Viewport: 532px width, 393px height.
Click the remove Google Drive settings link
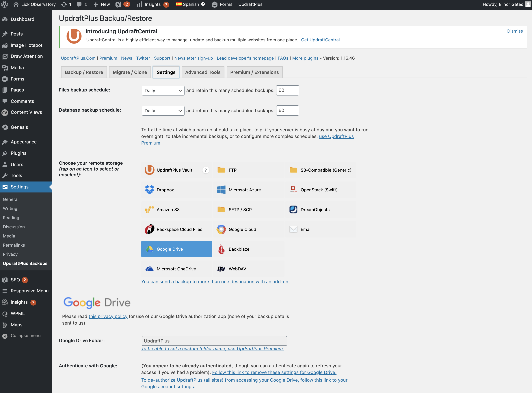[274, 372]
